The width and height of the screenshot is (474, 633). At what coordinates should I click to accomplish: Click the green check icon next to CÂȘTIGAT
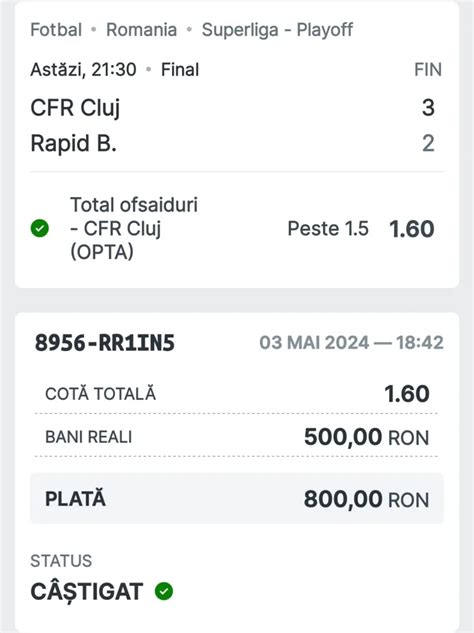tap(164, 591)
